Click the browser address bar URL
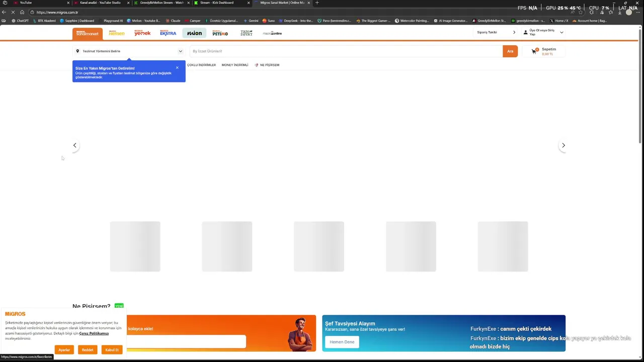The image size is (644, 362). (x=57, y=12)
